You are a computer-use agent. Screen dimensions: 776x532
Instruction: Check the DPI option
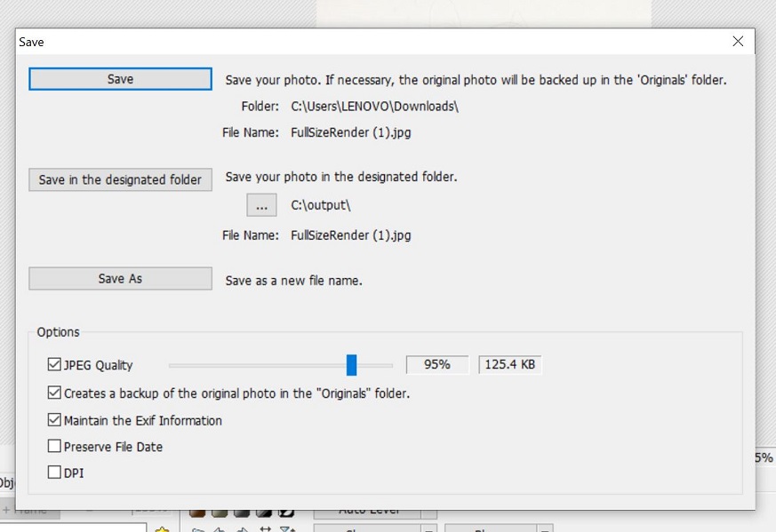[x=54, y=472]
